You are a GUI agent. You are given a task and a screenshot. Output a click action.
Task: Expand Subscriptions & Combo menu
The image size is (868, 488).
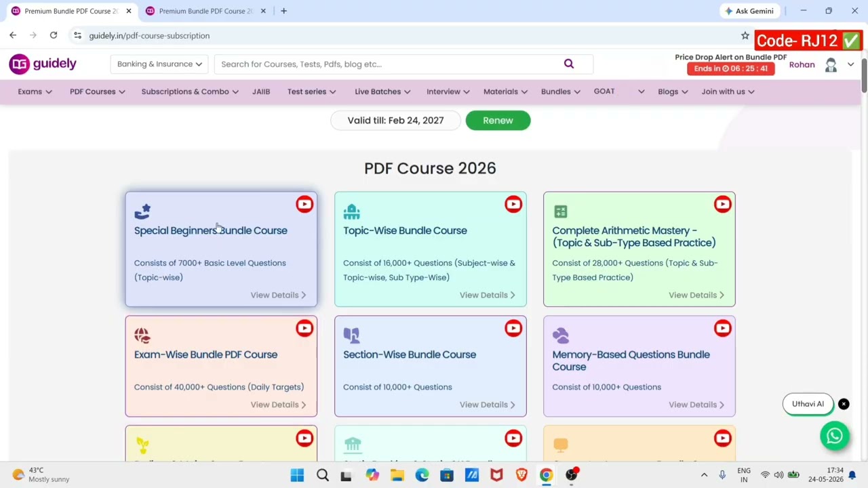(190, 91)
